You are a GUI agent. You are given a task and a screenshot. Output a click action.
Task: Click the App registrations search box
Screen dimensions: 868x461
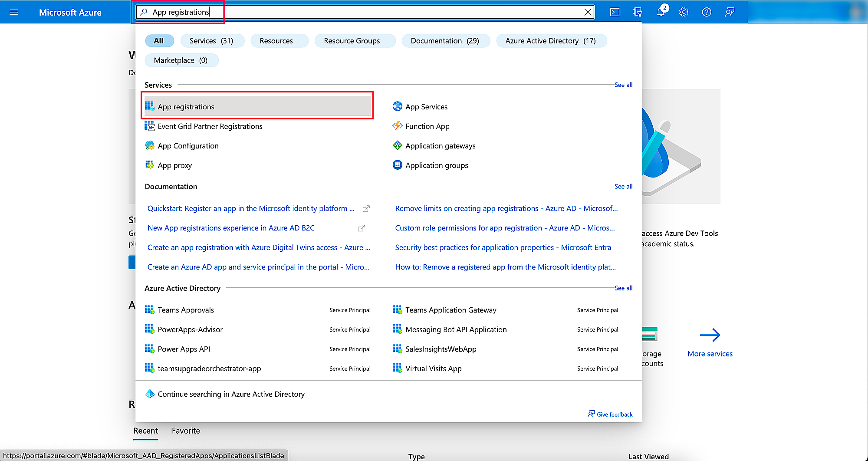click(x=365, y=12)
